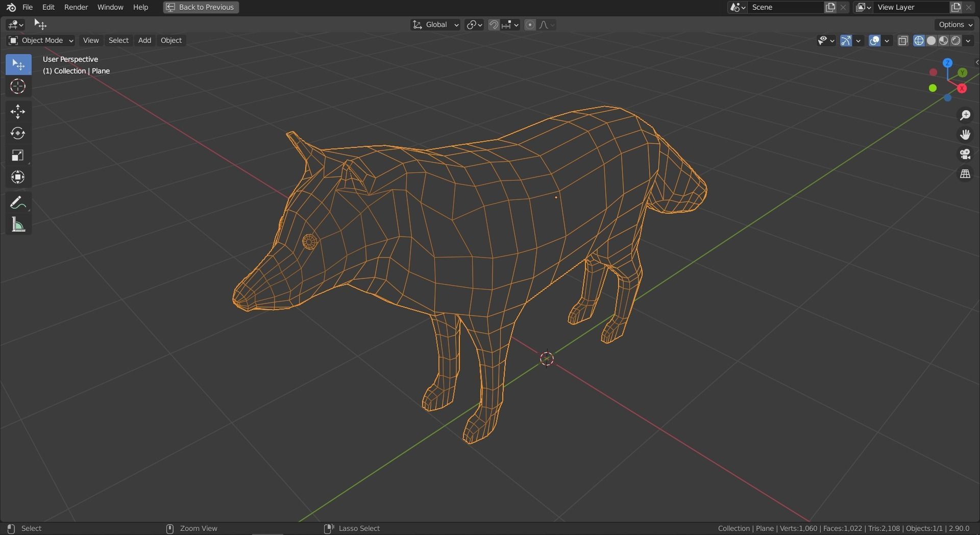Open the scene browse dropdown
980x535 pixels.
[x=738, y=7]
